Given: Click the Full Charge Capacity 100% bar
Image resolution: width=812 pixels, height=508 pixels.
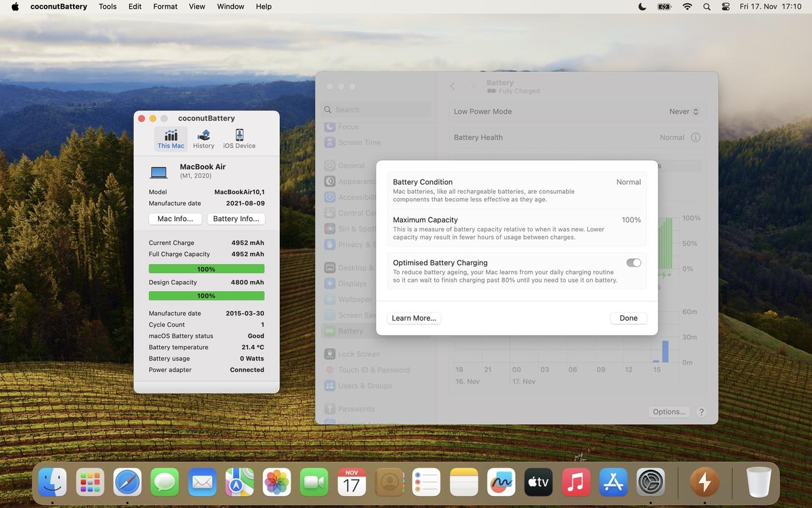Looking at the screenshot, I should click(206, 269).
